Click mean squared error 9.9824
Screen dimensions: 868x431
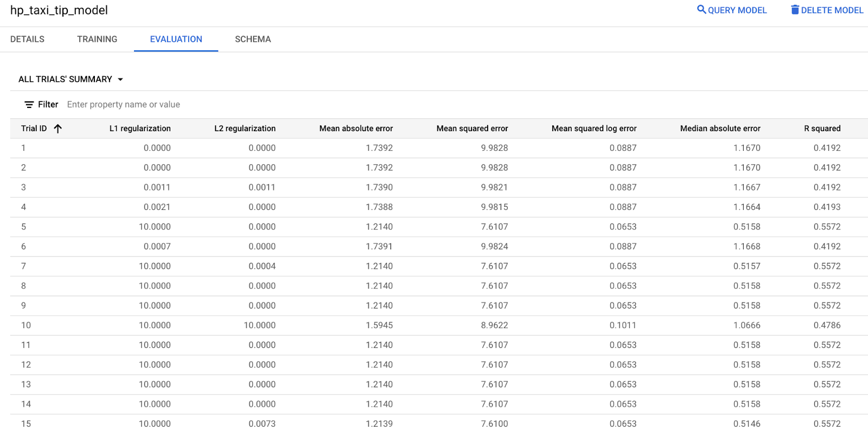coord(494,247)
